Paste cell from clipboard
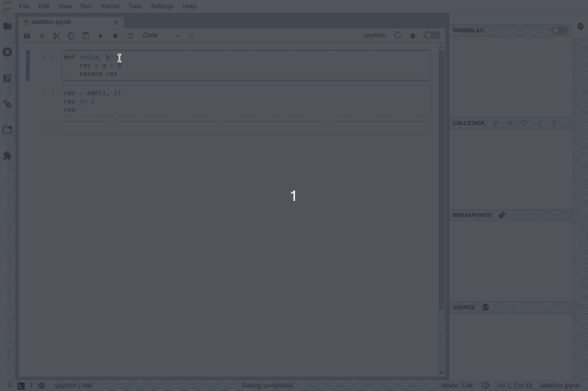Image resolution: width=588 pixels, height=391 pixels. coord(85,36)
